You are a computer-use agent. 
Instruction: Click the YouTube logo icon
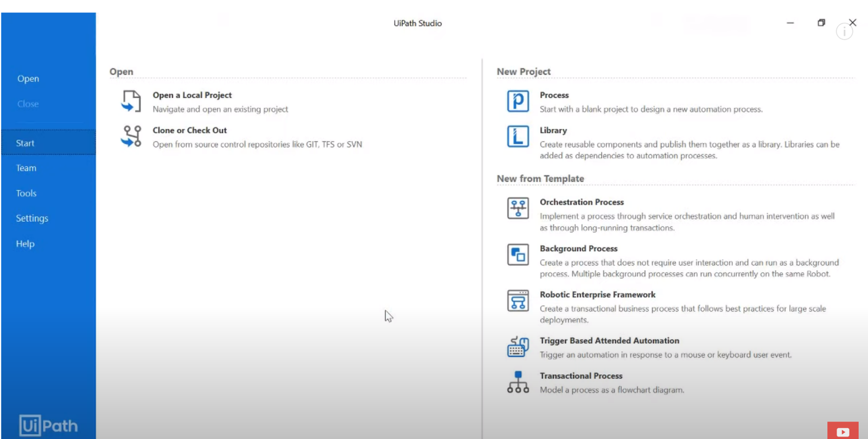[843, 431]
